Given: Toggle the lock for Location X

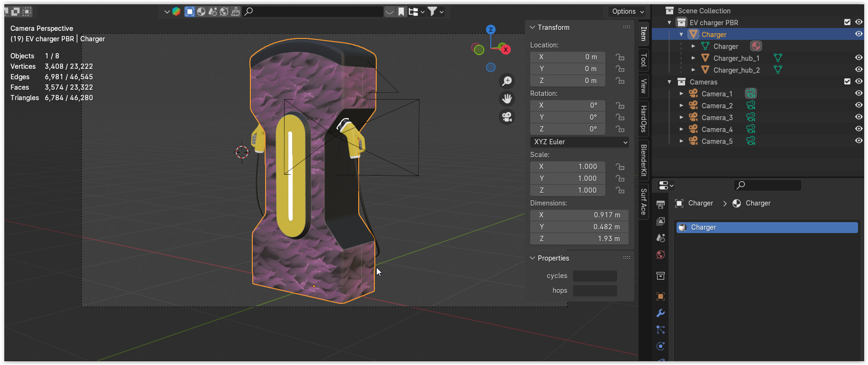Looking at the screenshot, I should pyautogui.click(x=620, y=57).
